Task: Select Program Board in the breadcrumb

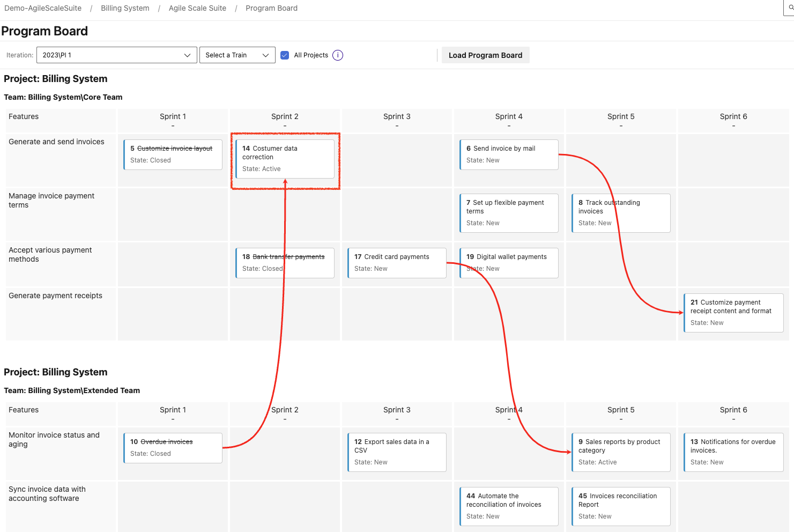Action: point(271,8)
